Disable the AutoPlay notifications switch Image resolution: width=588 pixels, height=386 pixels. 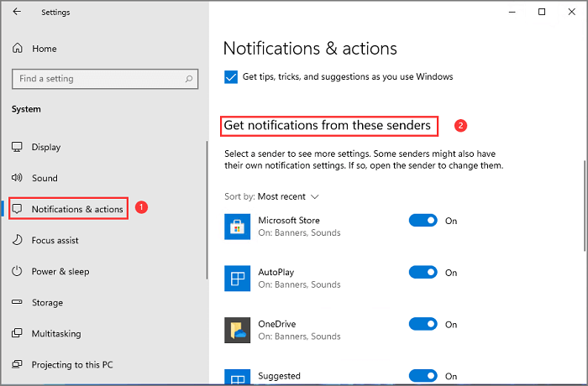423,273
